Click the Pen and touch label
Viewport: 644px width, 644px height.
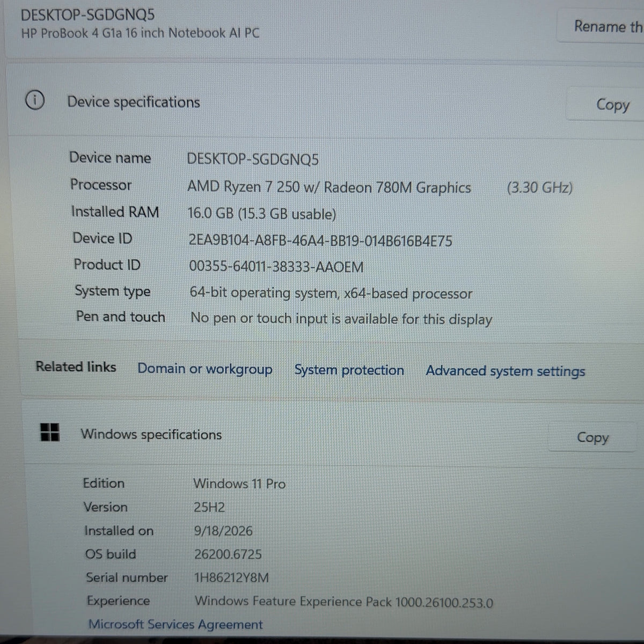coord(121,317)
